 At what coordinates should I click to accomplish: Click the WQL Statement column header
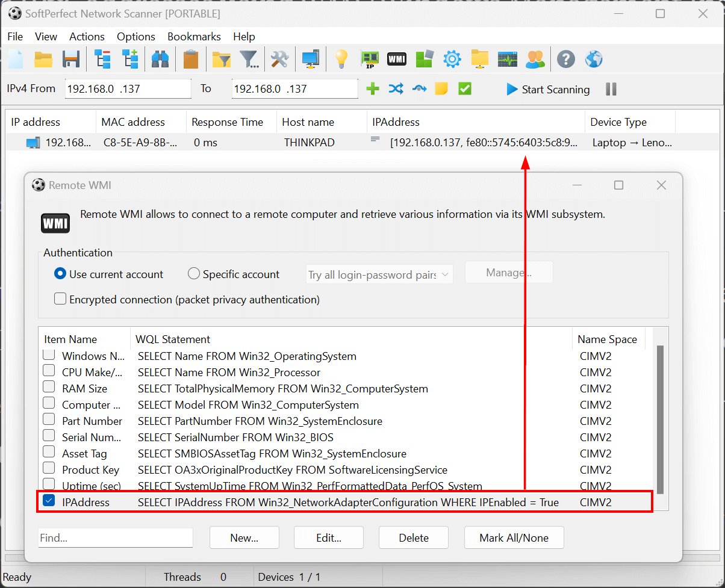(x=351, y=339)
